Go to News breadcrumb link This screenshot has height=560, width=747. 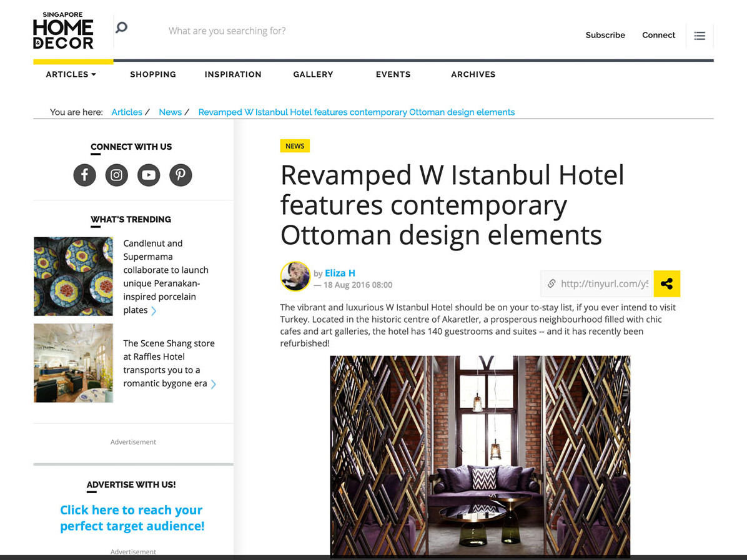170,112
